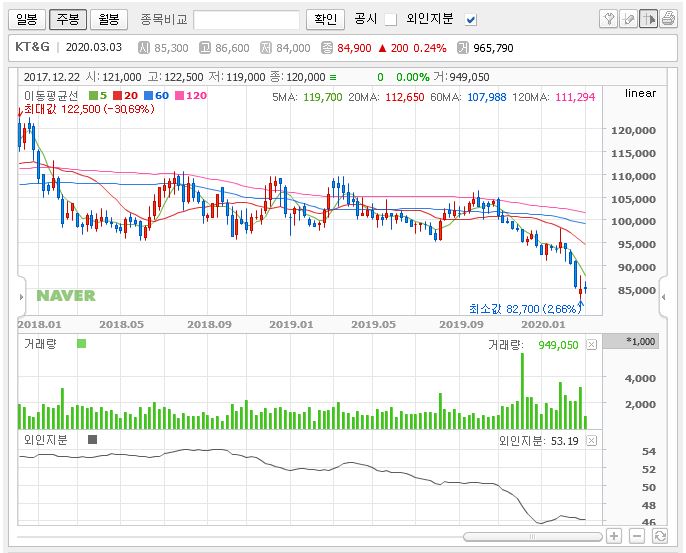The image size is (686, 553).
Task: Click the 5MA value 119,700
Action: point(322,97)
